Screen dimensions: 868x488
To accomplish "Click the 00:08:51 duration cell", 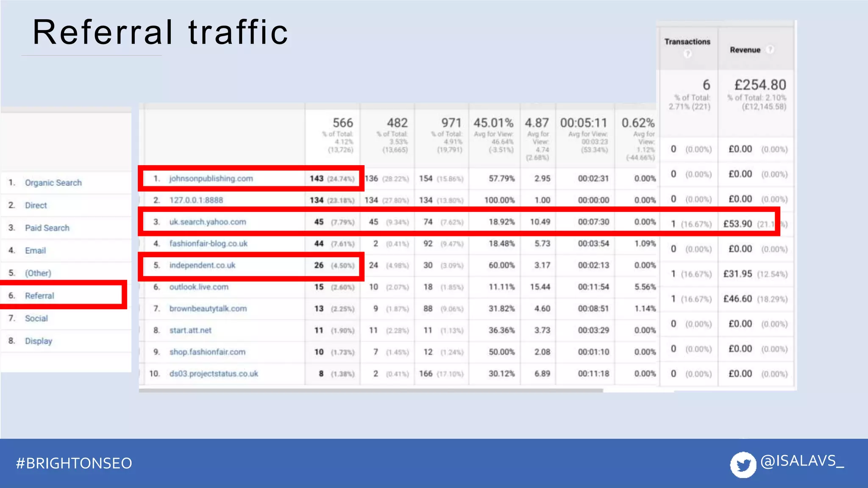I will 594,308.
